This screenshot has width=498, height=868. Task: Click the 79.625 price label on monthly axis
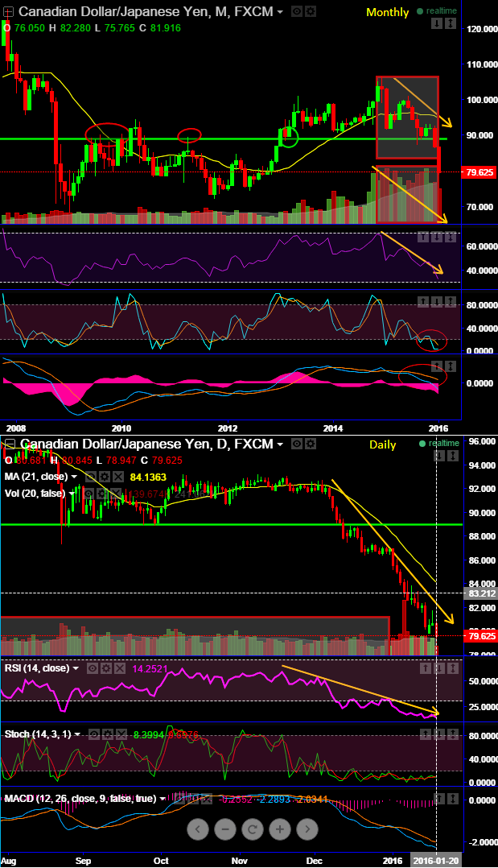(479, 172)
